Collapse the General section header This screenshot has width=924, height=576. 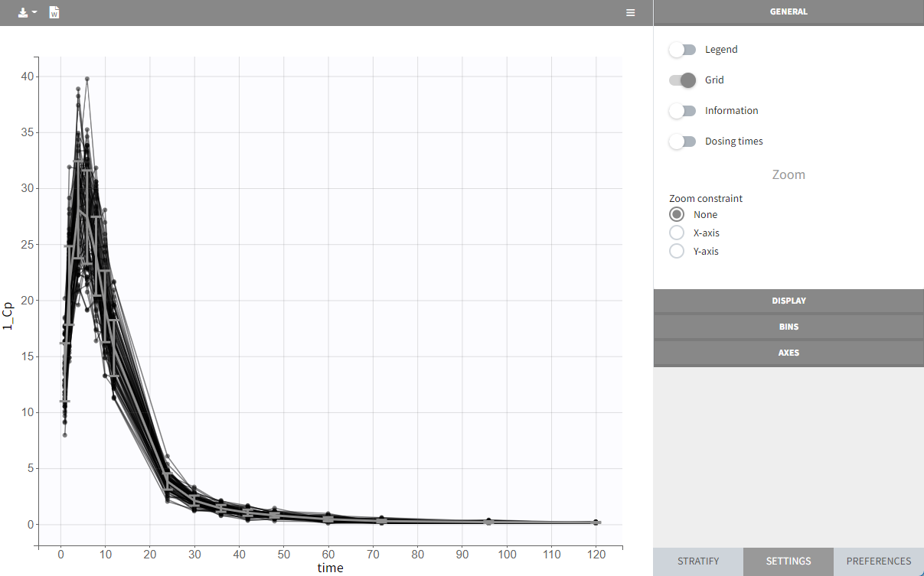[x=789, y=12]
